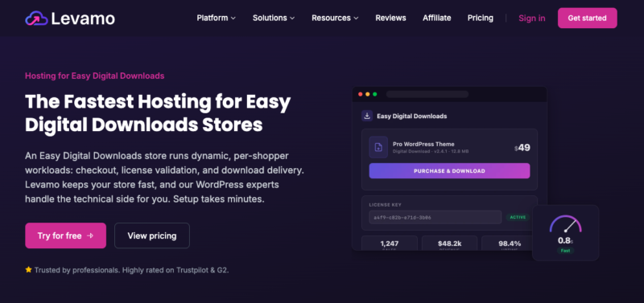Click the mockup browser address bar
Viewport: 644px width, 303px height.
click(427, 94)
